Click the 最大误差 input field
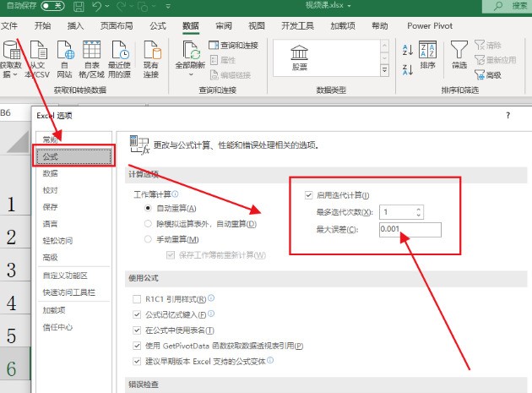532x393 pixels. pos(410,230)
